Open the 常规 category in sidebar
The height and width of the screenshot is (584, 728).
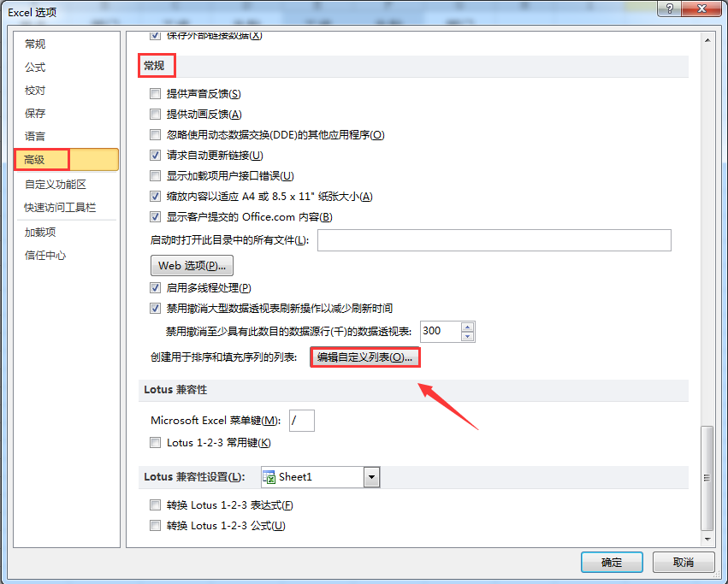pyautogui.click(x=35, y=44)
